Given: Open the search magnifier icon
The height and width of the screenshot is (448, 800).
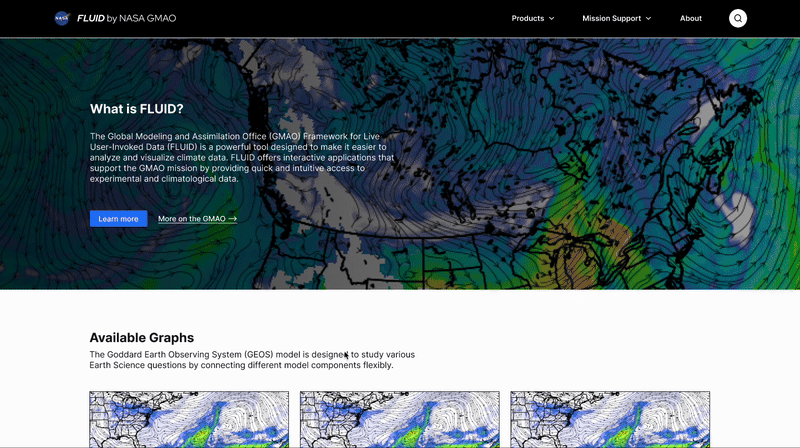Looking at the screenshot, I should pyautogui.click(x=738, y=18).
